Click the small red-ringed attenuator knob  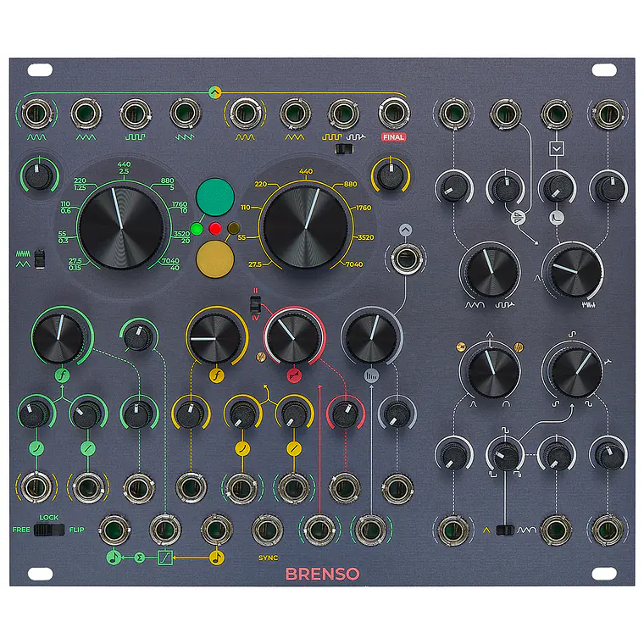pyautogui.click(x=345, y=414)
